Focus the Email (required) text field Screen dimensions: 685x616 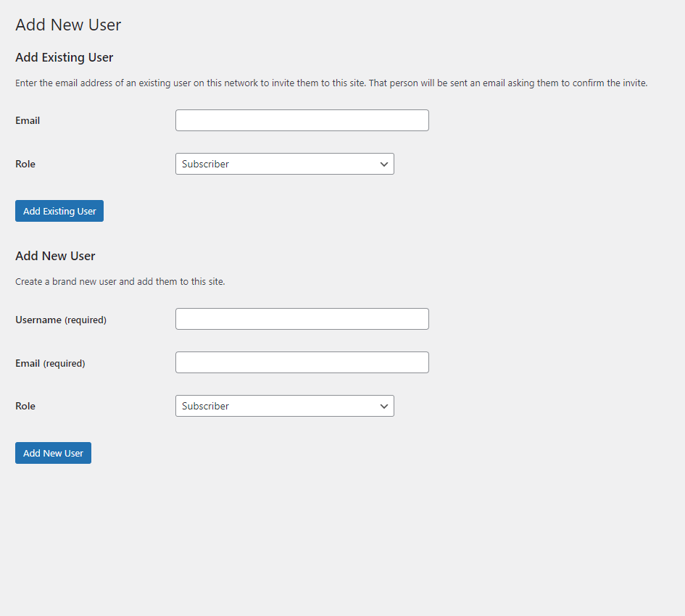[302, 362]
